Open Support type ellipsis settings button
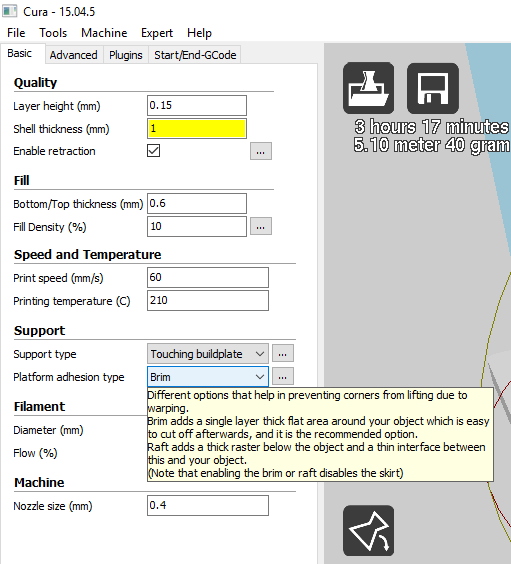511x564 pixels. tap(283, 353)
